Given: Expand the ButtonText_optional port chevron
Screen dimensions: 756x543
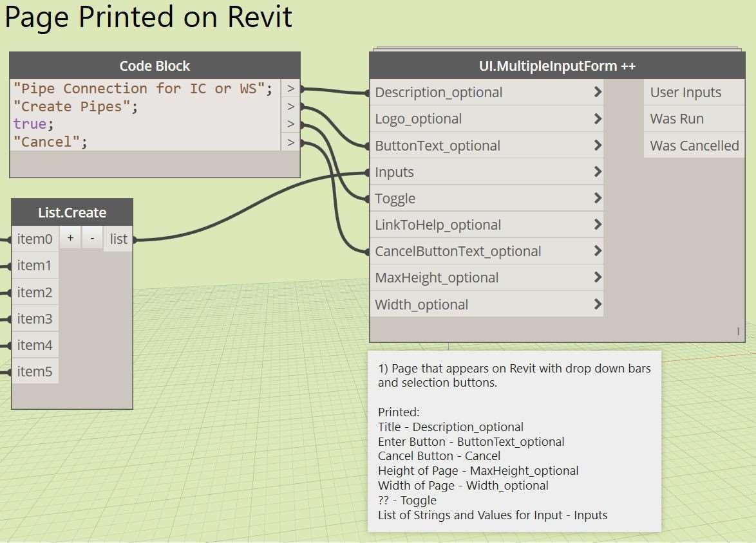Looking at the screenshot, I should click(x=598, y=145).
